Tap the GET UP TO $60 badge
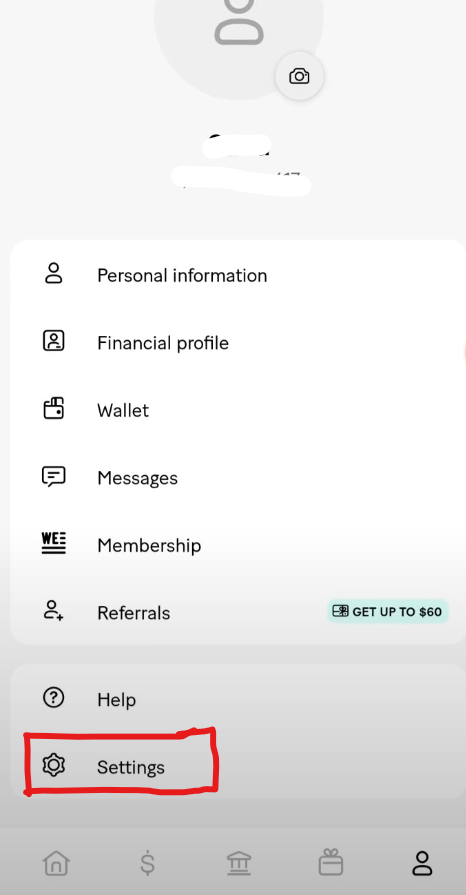Image resolution: width=466 pixels, height=895 pixels. 387,612
